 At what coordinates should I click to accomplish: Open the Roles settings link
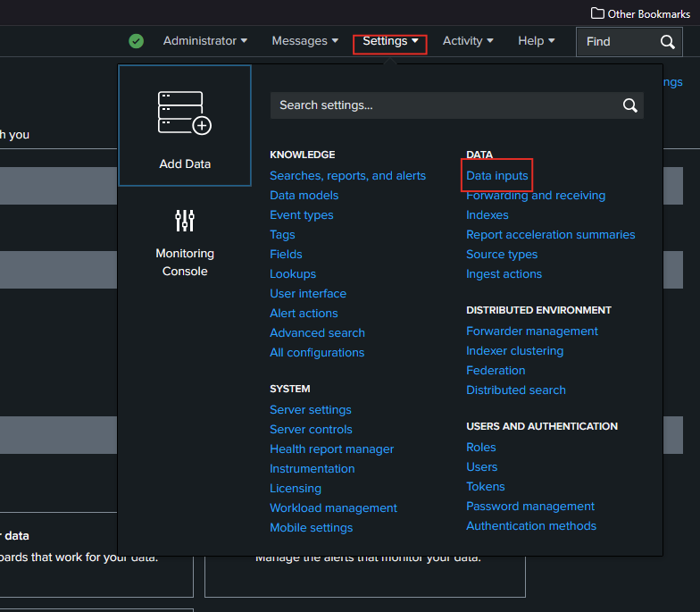pos(480,447)
